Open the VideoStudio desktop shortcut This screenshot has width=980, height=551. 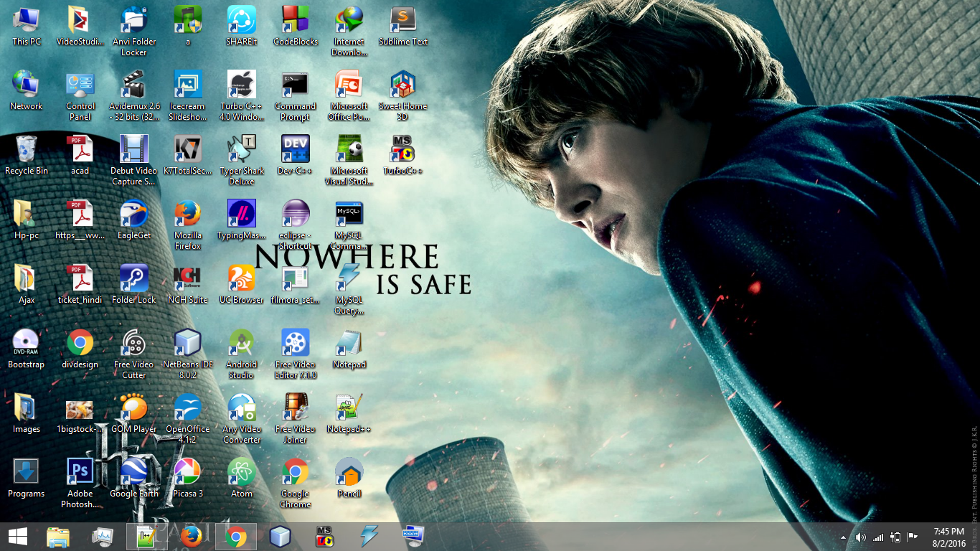click(80, 27)
